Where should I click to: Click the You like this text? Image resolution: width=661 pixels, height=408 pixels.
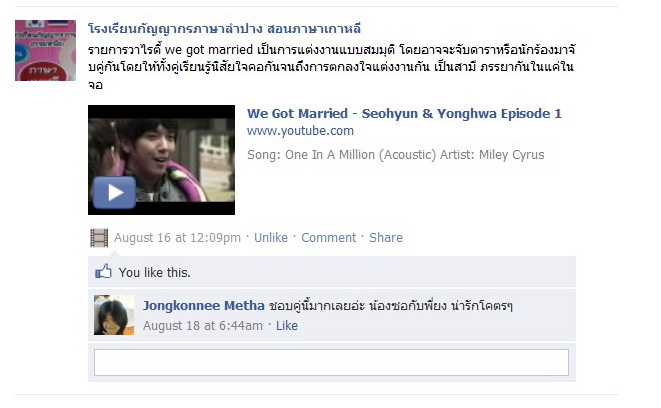tap(154, 273)
